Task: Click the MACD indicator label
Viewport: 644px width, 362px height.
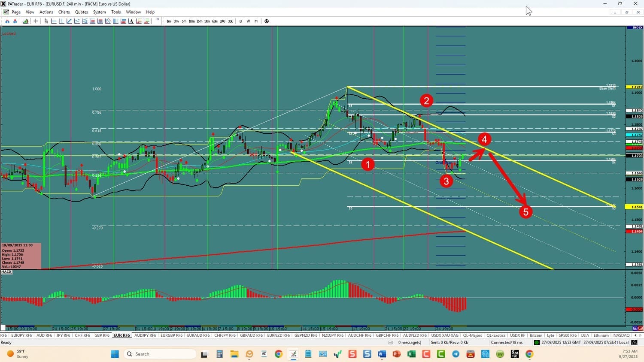Action: click(6, 272)
